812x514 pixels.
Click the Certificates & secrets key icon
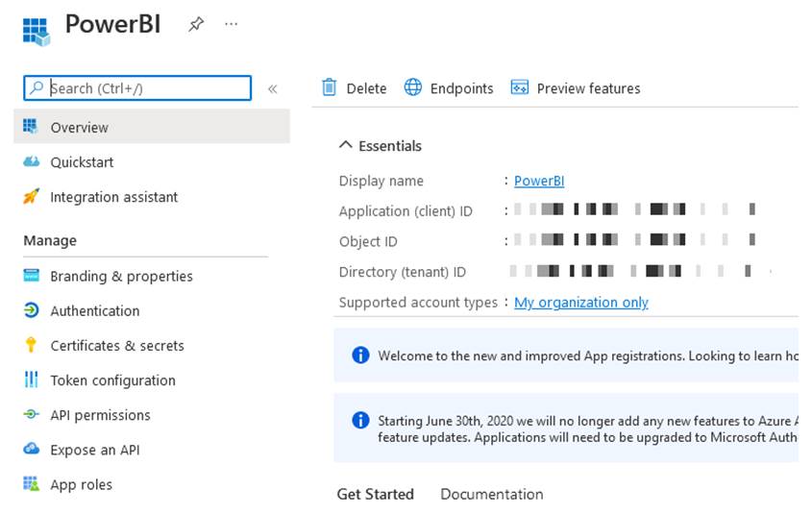(31, 345)
